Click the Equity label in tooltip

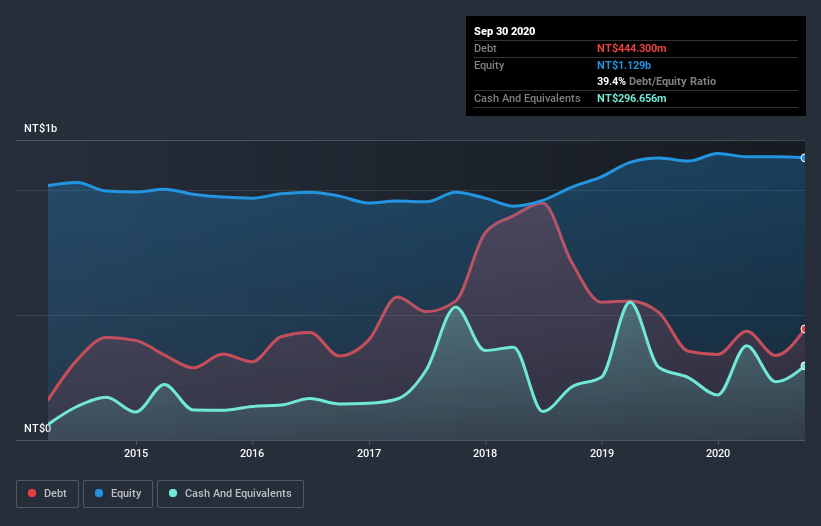[489, 65]
